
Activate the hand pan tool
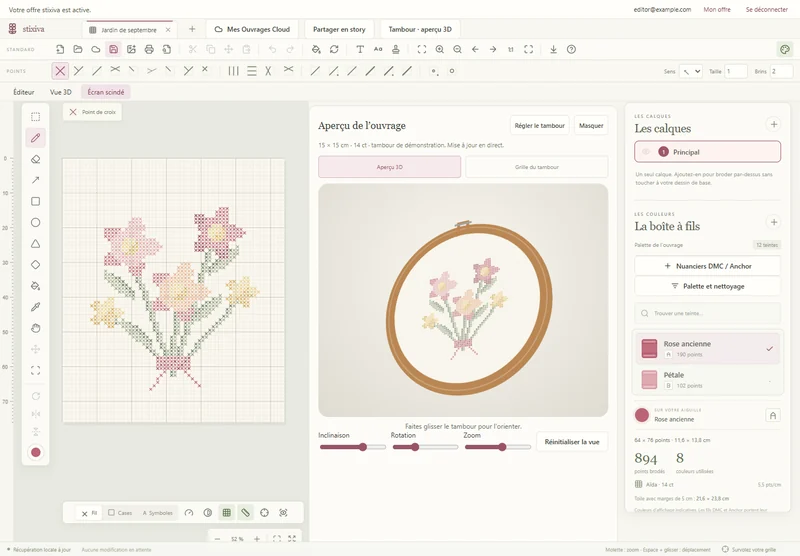pyautogui.click(x=35, y=328)
